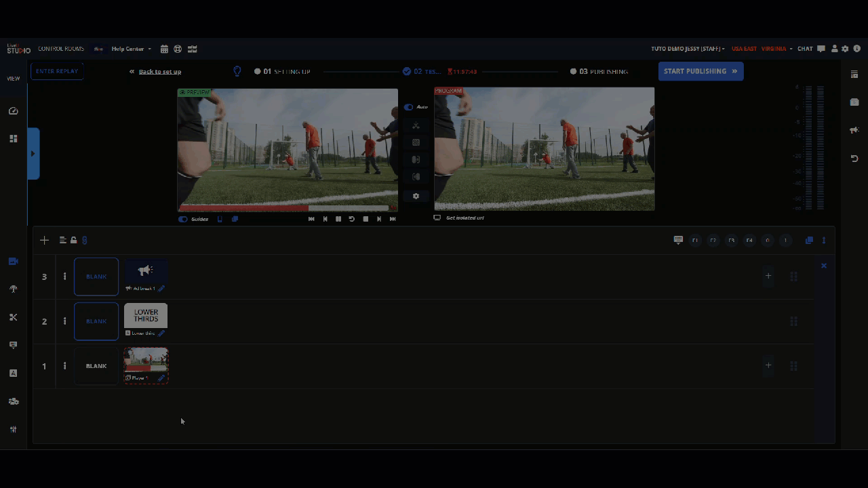The width and height of the screenshot is (868, 488).
Task: Expand the blue left side panel arrow
Action: [33, 154]
